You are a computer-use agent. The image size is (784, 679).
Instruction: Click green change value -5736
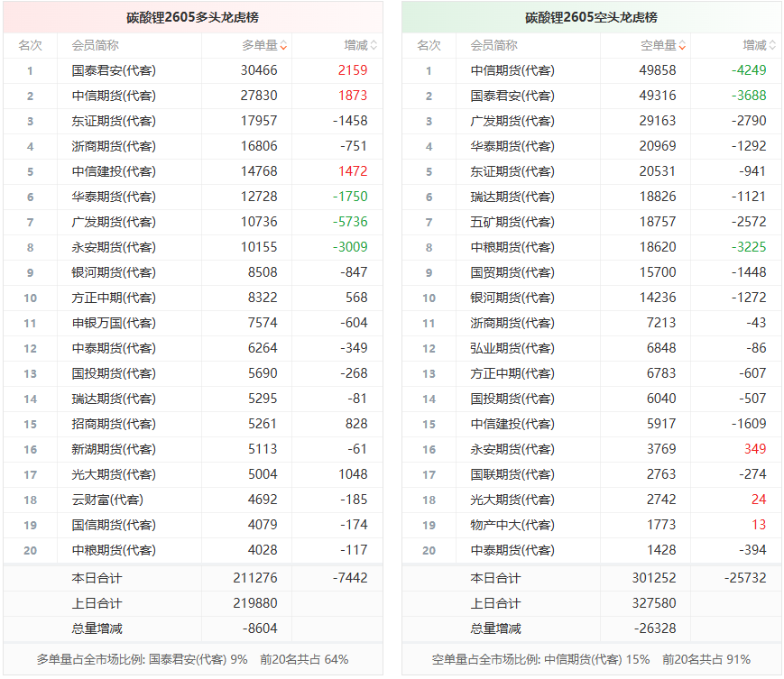coord(350,222)
